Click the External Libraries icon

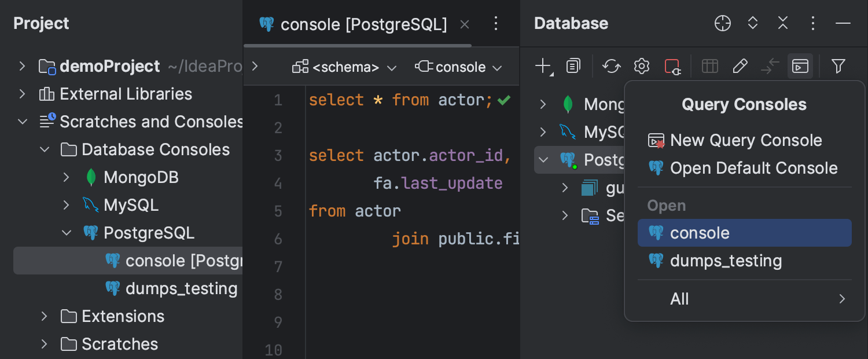(x=47, y=94)
